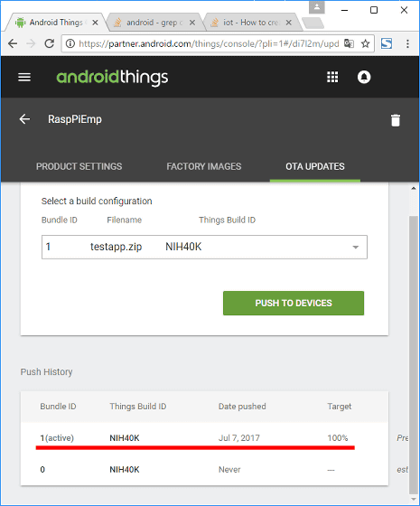Open a new browser tab

(x=313, y=23)
